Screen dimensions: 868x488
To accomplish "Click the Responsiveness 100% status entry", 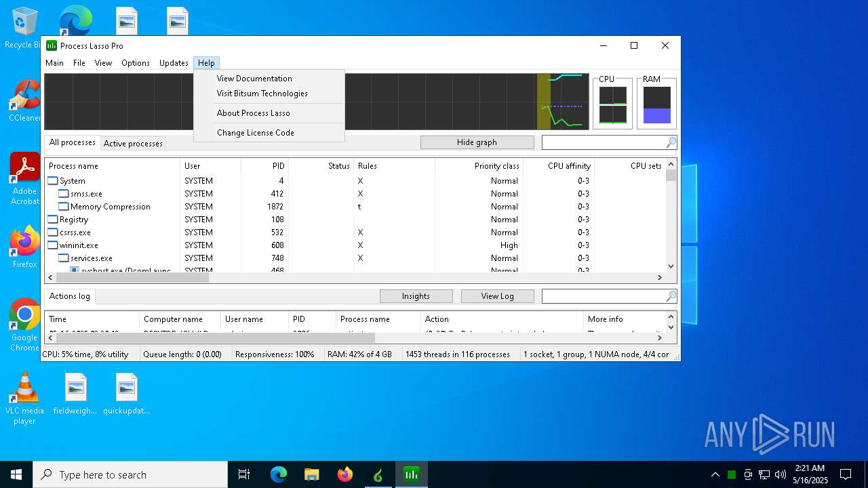I will click(x=275, y=354).
